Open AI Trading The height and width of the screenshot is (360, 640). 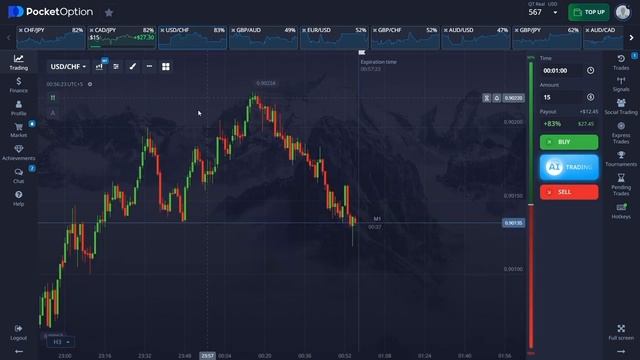569,167
